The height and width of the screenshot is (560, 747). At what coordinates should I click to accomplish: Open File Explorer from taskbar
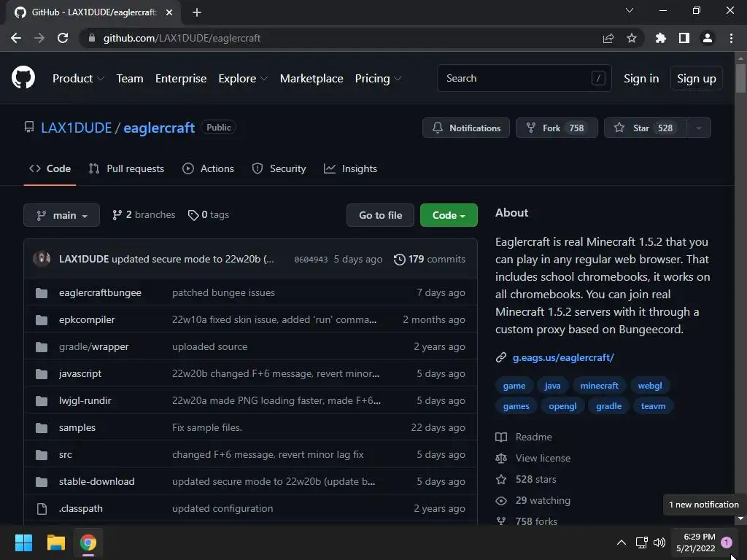pyautogui.click(x=55, y=542)
